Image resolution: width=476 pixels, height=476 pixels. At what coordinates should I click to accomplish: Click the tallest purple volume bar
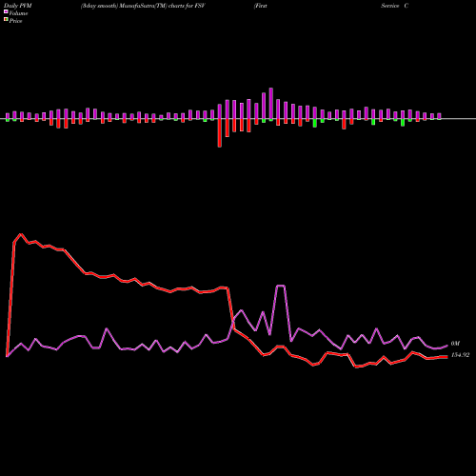coord(271,104)
